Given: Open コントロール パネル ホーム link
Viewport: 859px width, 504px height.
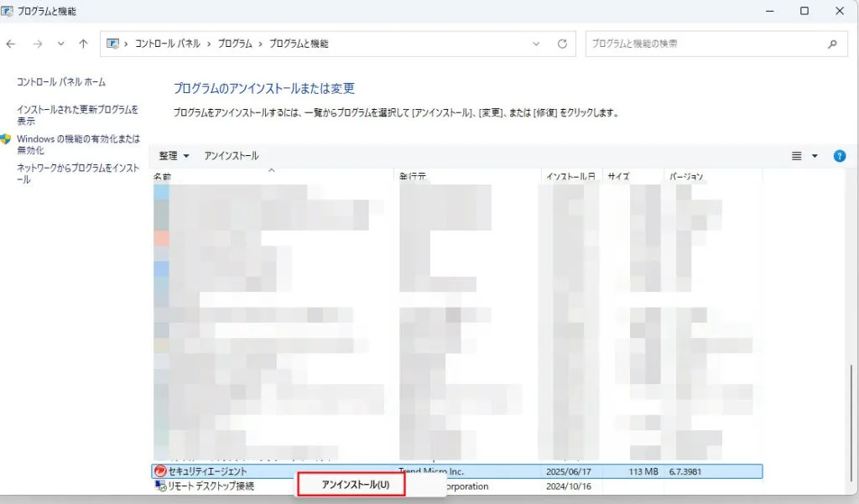Looking at the screenshot, I should tap(61, 82).
